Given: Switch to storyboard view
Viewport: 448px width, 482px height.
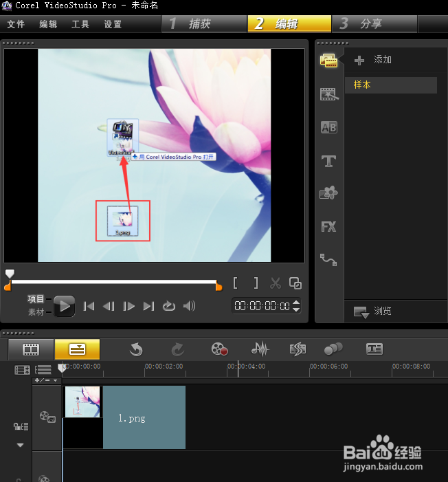Looking at the screenshot, I should [31, 349].
